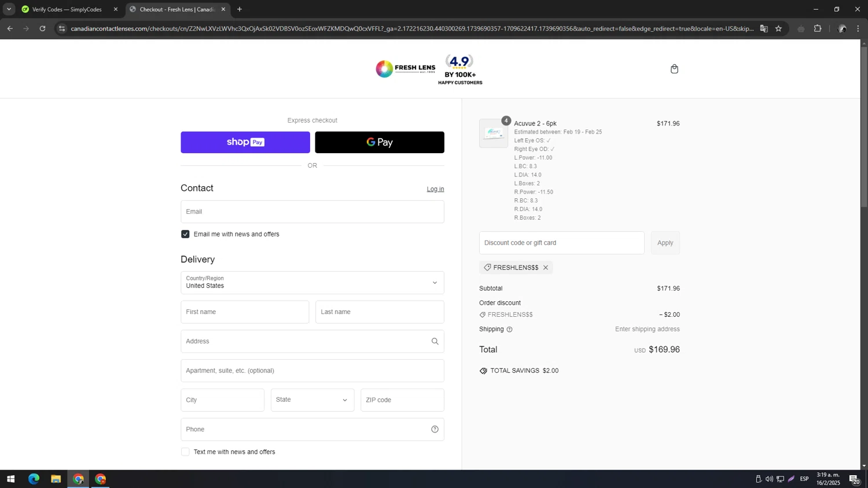Open the Country/Region dropdown

(312, 283)
